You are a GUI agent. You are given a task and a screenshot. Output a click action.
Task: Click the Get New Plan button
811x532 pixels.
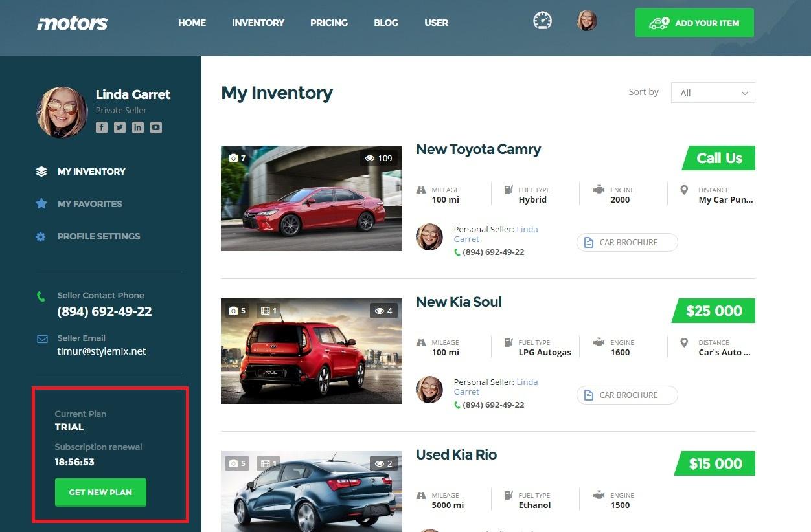[x=100, y=493]
